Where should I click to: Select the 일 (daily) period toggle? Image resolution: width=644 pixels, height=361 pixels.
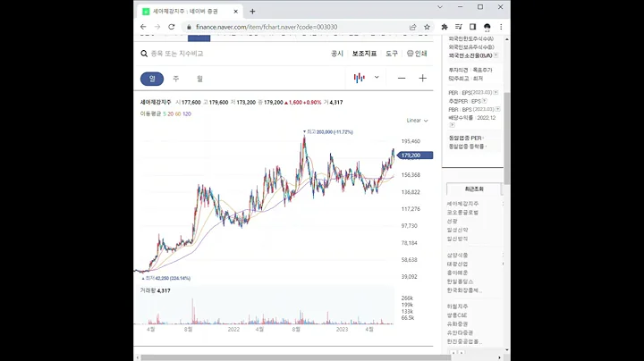coord(152,79)
